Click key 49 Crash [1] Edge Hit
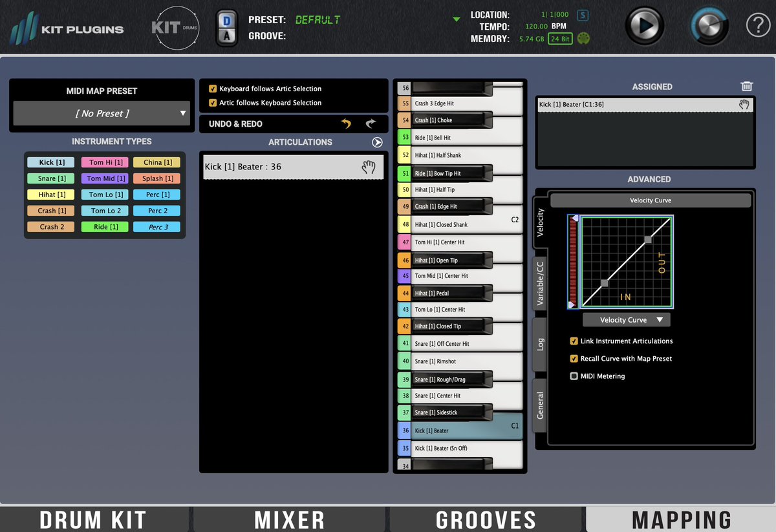Image resolution: width=776 pixels, height=532 pixels. (445, 206)
